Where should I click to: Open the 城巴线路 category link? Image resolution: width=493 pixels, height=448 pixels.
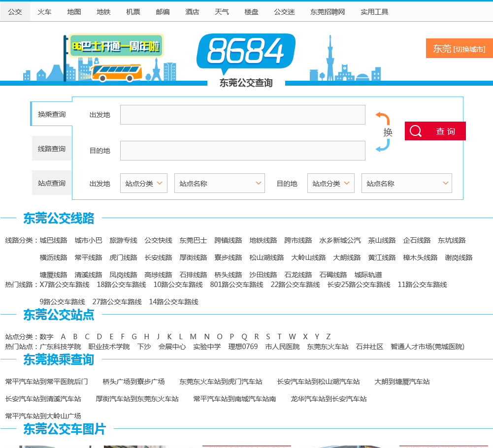tap(54, 241)
